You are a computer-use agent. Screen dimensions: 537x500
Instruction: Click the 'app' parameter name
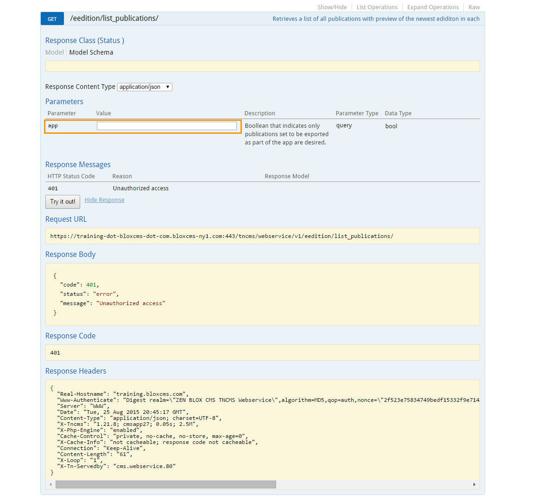point(53,126)
